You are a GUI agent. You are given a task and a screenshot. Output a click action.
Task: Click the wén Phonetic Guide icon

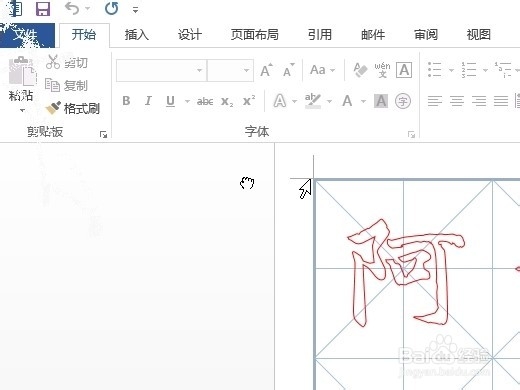pos(382,70)
